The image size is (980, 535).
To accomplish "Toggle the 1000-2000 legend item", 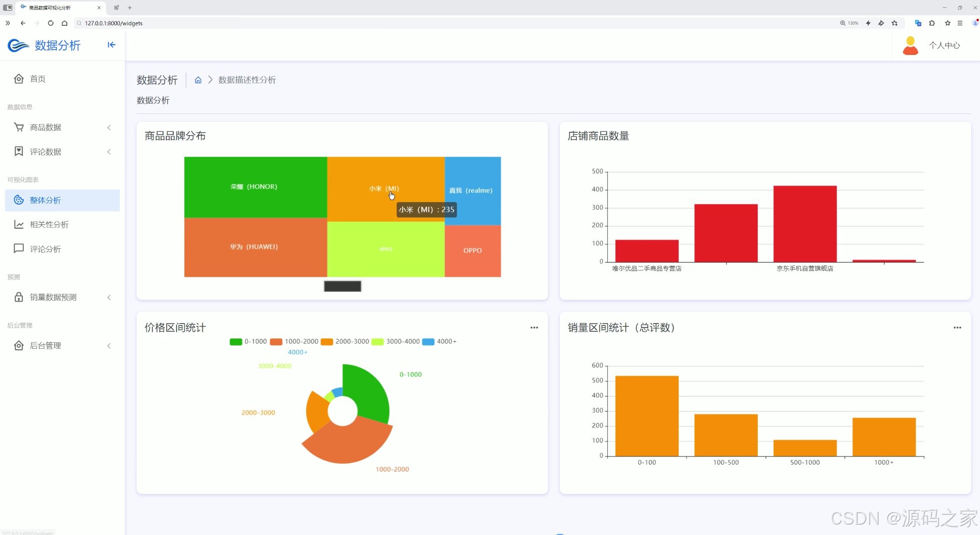I will click(x=294, y=342).
